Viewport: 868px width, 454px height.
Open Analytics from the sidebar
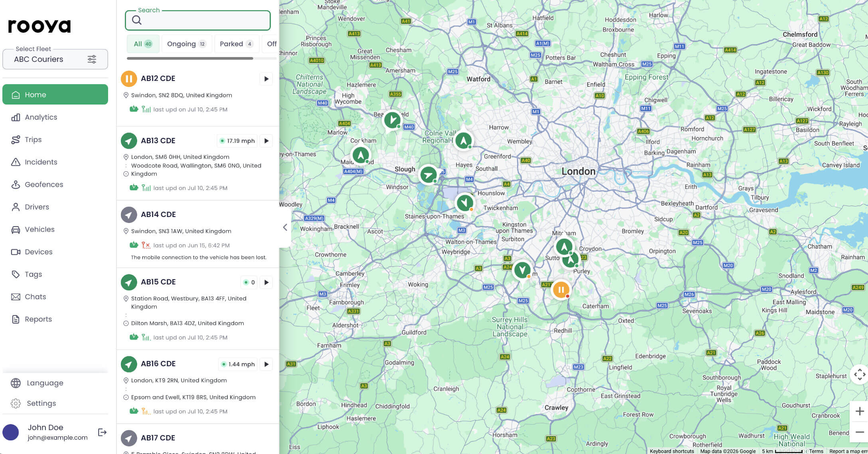point(55,117)
